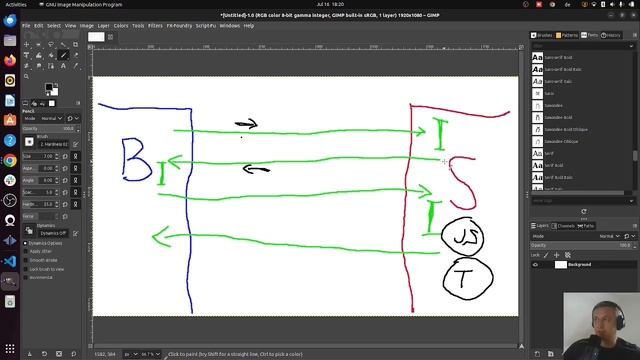Select the Color Picker eyedropper tool

pyautogui.click(x=76, y=66)
